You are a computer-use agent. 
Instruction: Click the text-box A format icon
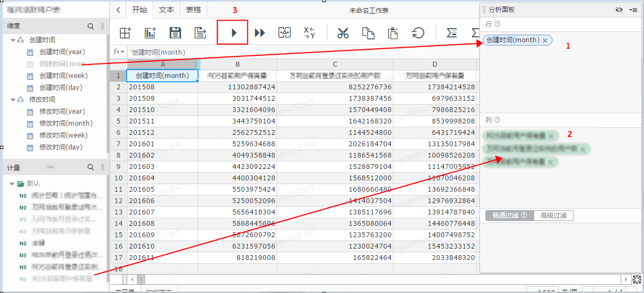tap(284, 33)
